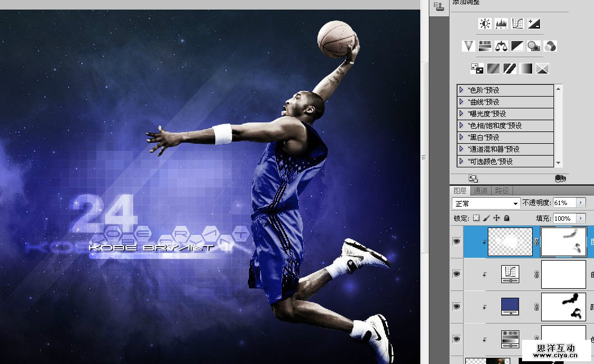Click the Channel Mixer icon
Screen dimensions: 594x364
(x=550, y=46)
